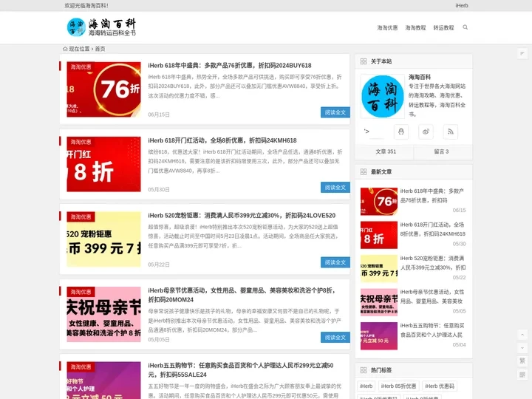Open article title iHerb 520宠粉钜惠

pyautogui.click(x=242, y=216)
